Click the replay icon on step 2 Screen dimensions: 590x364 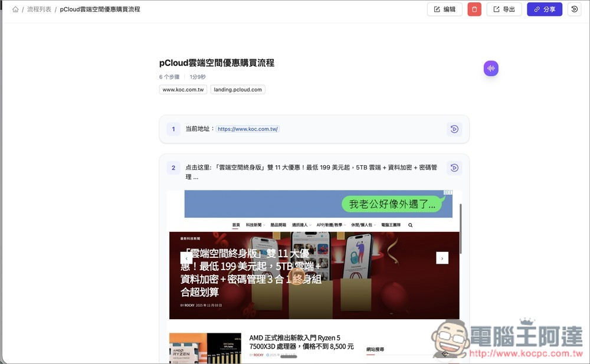454,168
